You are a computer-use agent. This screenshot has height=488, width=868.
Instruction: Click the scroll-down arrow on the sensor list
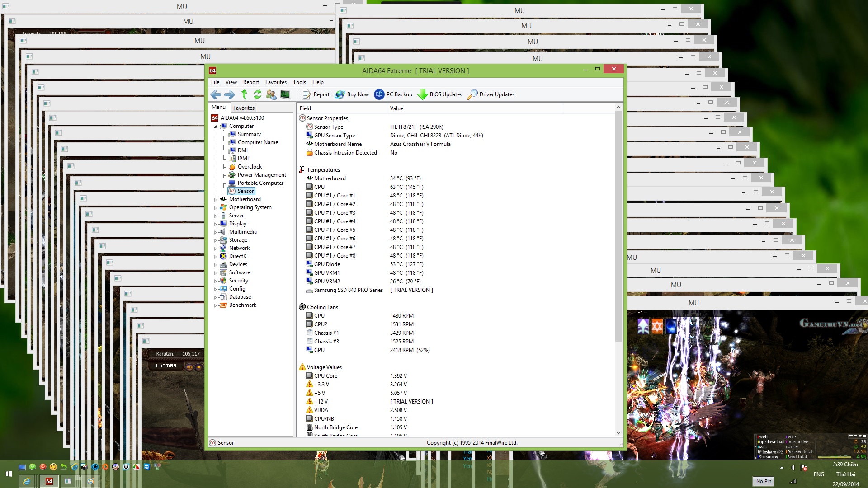(x=618, y=432)
